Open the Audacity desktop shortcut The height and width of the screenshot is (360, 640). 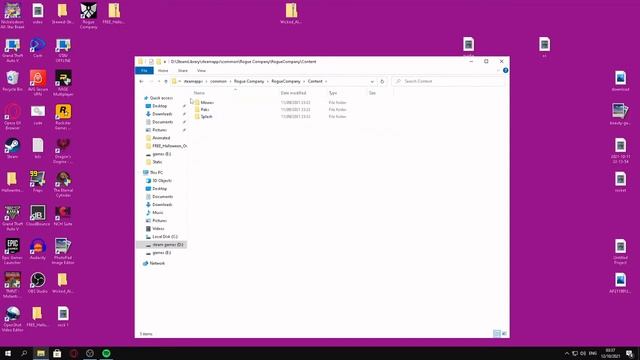38,249
